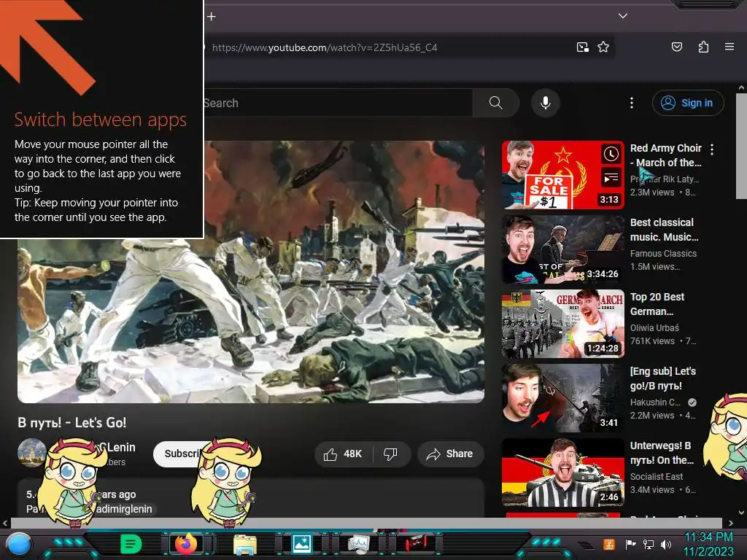The height and width of the screenshot is (560, 747).
Task: Open the Unterwegs 2:46 tank thumbnail
Action: pyautogui.click(x=562, y=472)
